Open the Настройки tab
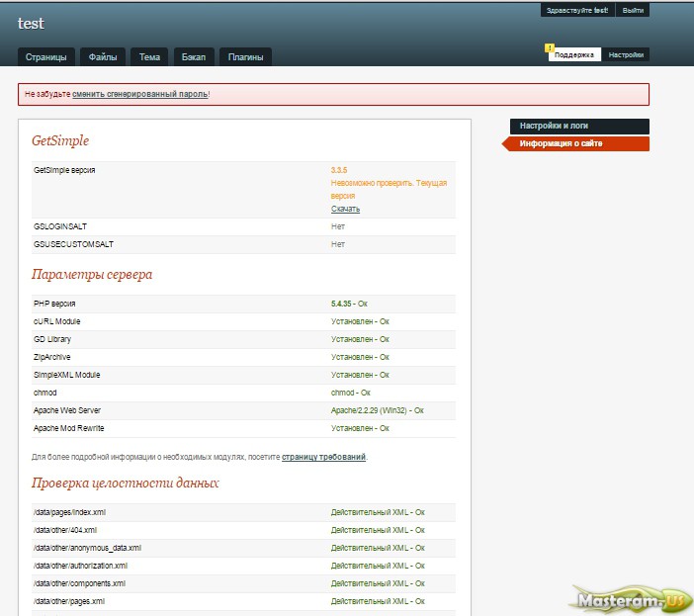694x616 pixels. (626, 54)
